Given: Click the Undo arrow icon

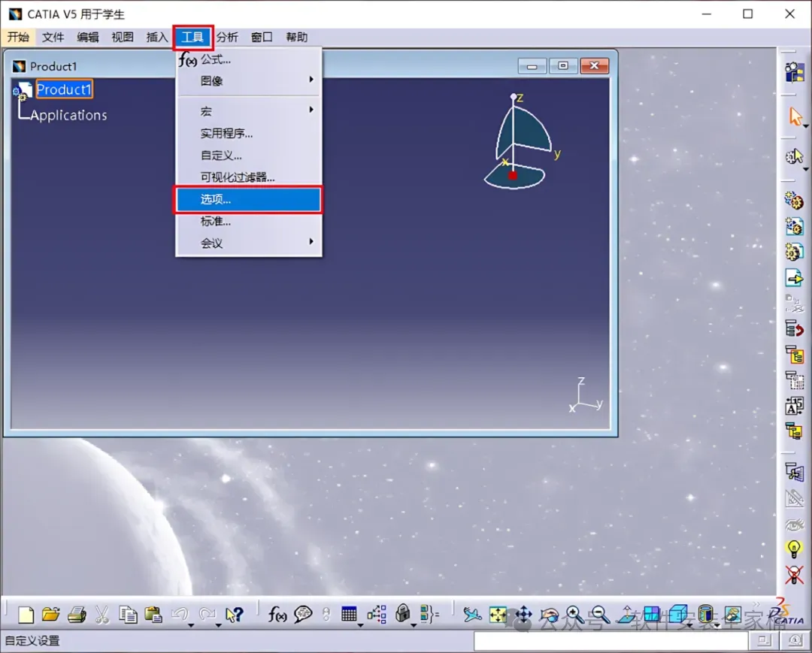Looking at the screenshot, I should pos(180,614).
